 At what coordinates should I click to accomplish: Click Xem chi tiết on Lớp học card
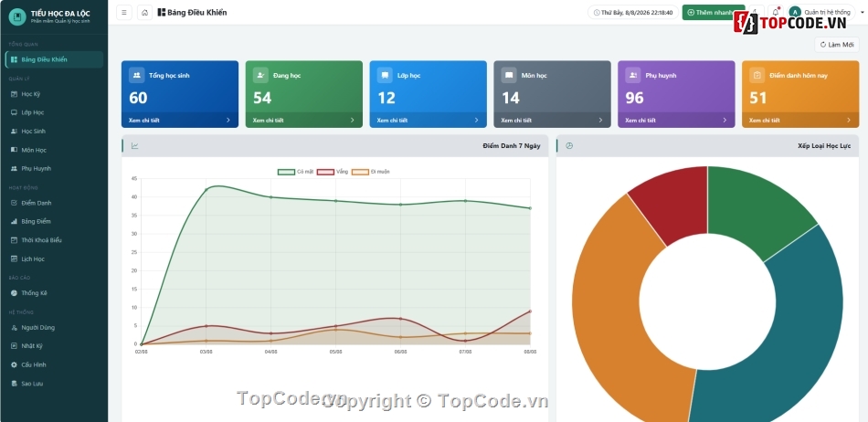coord(394,120)
